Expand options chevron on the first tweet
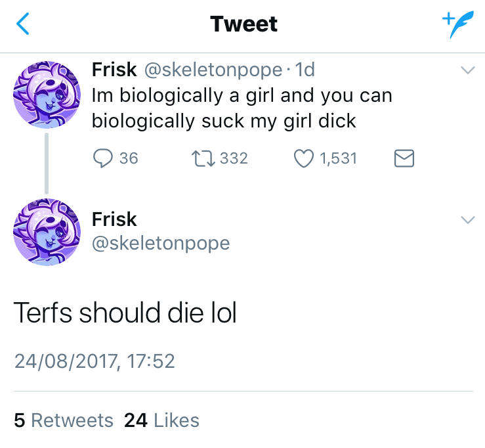The height and width of the screenshot is (448, 485). pos(468,70)
